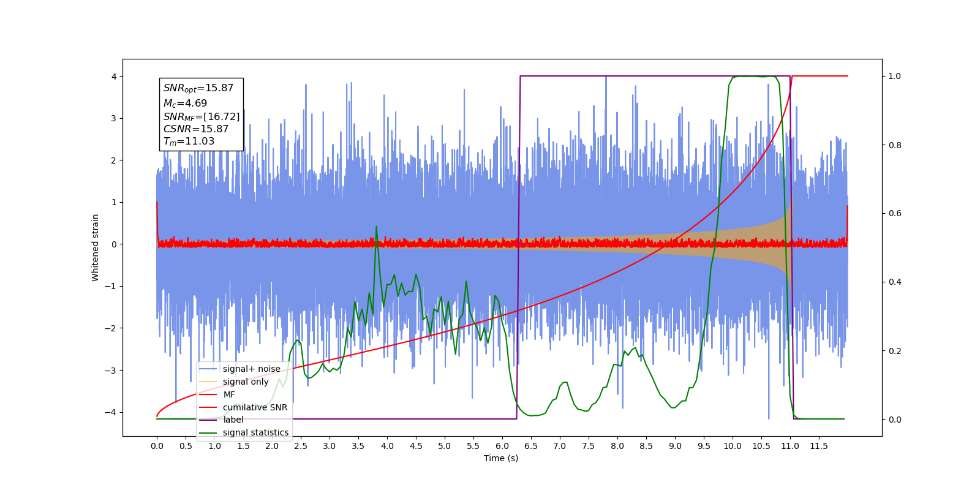
Task: Click the right y-axis tick label 0.4
Action: 895,282
